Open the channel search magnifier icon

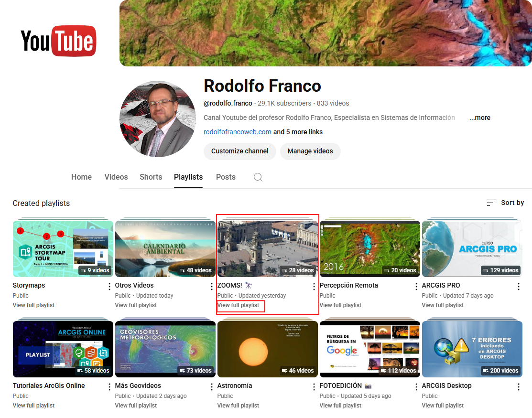(x=258, y=177)
